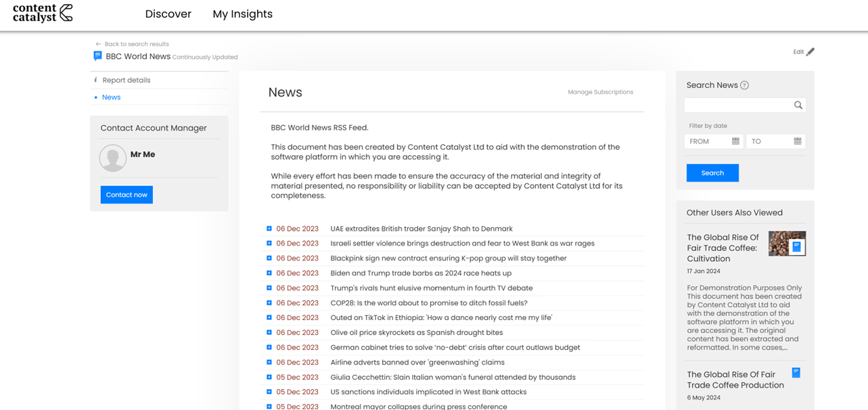Expand the German cabinet budget news item
Viewport: 868px width, 410px height.
269,348
